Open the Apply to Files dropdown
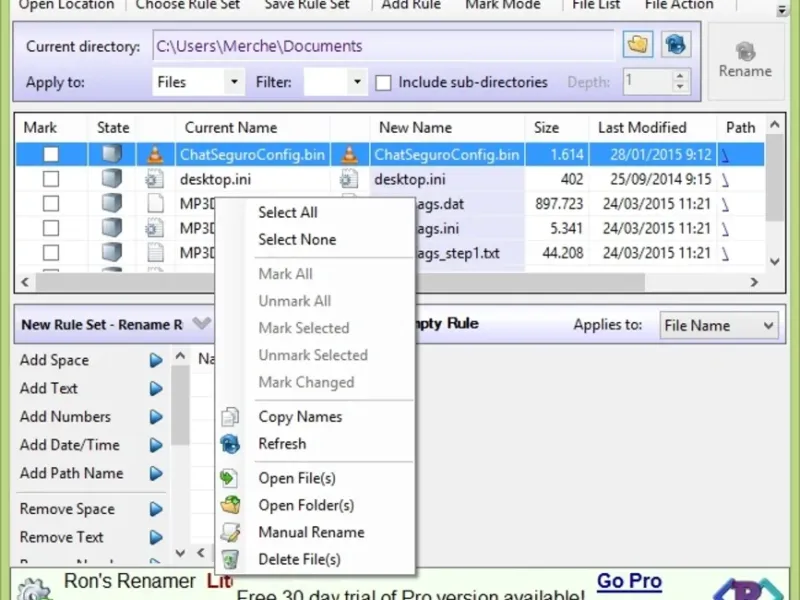This screenshot has height=600, width=800. click(x=234, y=82)
